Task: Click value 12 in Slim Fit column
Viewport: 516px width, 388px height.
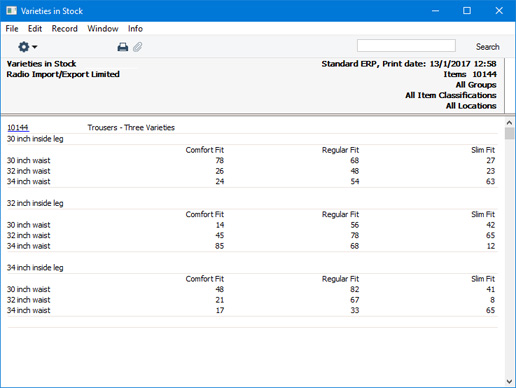Action: (x=491, y=246)
